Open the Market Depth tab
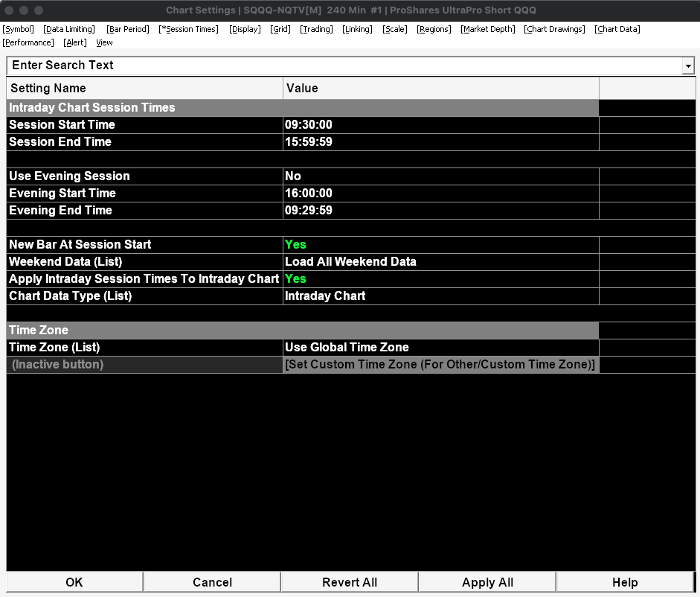700x597 pixels. [x=488, y=29]
